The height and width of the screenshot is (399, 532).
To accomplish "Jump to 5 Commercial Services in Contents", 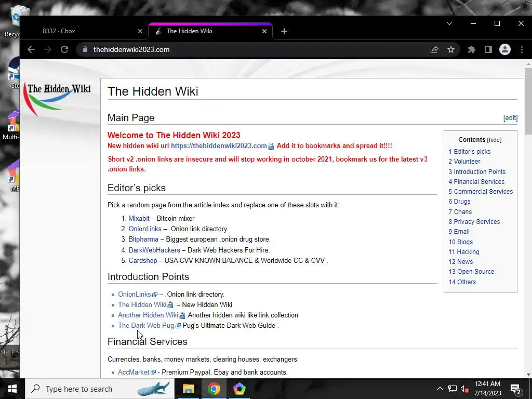I will click(481, 191).
